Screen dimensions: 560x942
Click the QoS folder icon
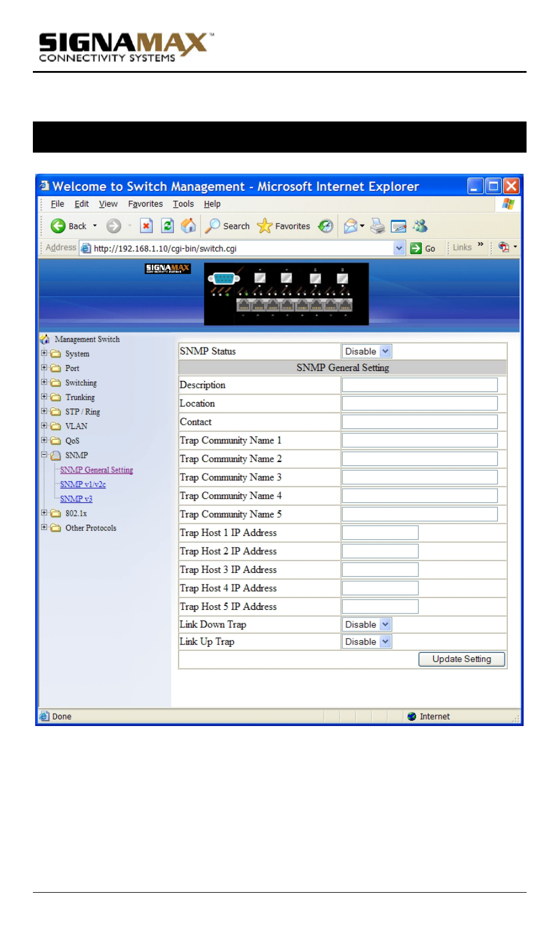(x=56, y=441)
